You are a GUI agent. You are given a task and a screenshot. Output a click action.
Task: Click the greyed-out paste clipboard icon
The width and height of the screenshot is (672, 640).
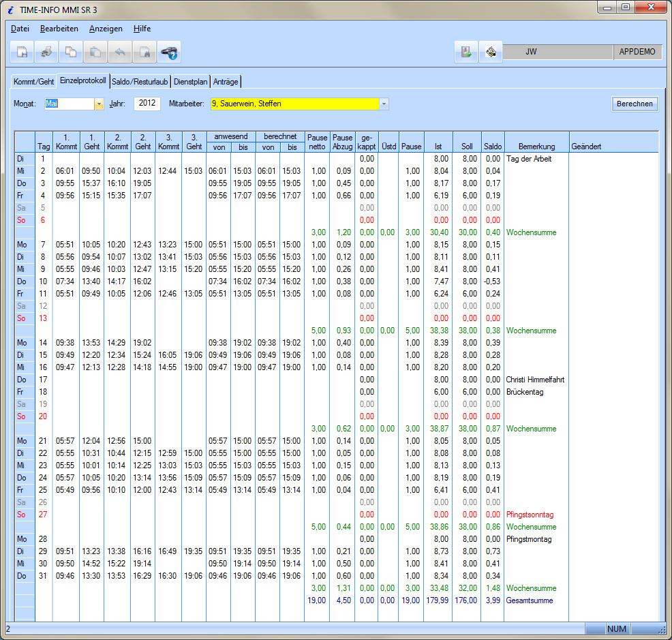pyautogui.click(x=95, y=52)
